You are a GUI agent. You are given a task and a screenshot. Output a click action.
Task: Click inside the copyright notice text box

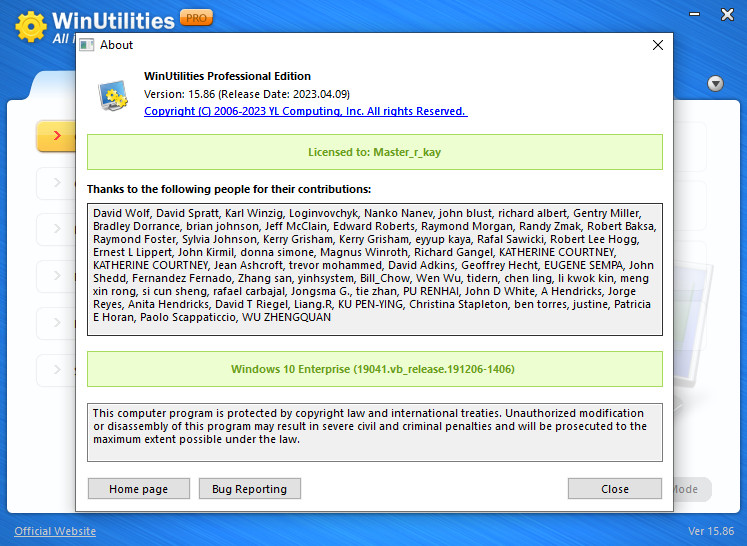[374, 432]
